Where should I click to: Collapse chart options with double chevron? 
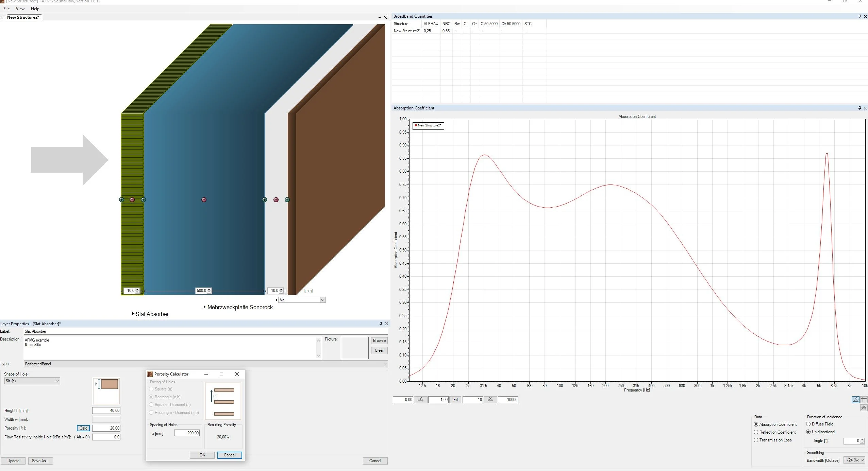[x=864, y=408]
